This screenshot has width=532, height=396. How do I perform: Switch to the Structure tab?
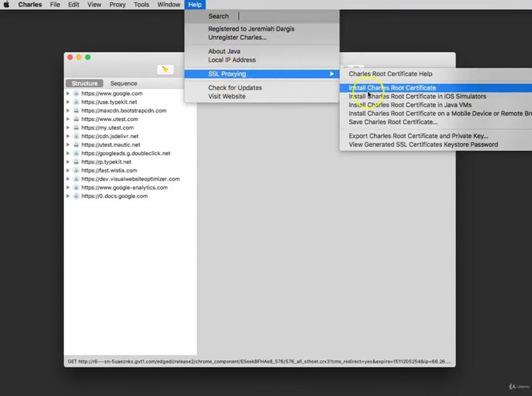(85, 84)
